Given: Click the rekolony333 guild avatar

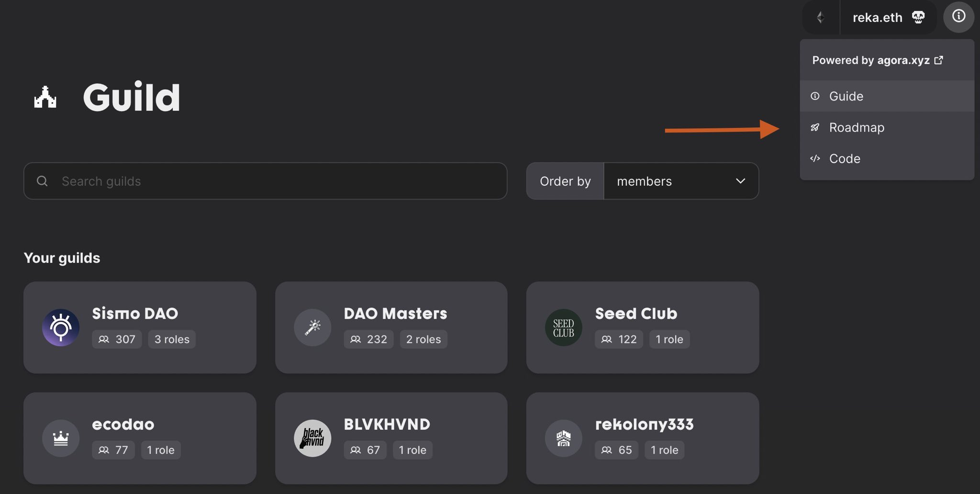Looking at the screenshot, I should click(x=564, y=438).
